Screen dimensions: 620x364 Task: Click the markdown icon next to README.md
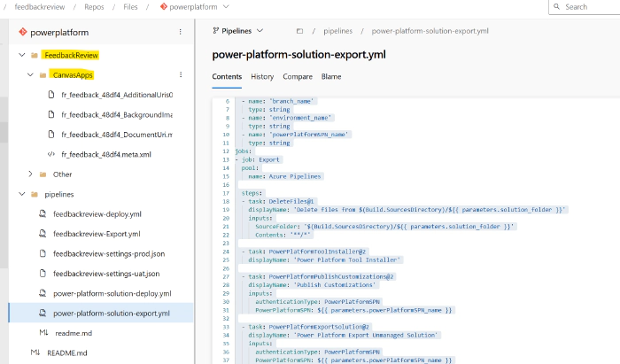pyautogui.click(x=36, y=352)
